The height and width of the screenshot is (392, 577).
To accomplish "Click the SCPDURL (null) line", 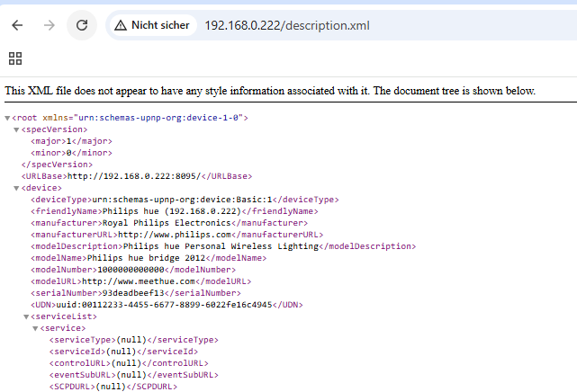I will click(113, 387).
